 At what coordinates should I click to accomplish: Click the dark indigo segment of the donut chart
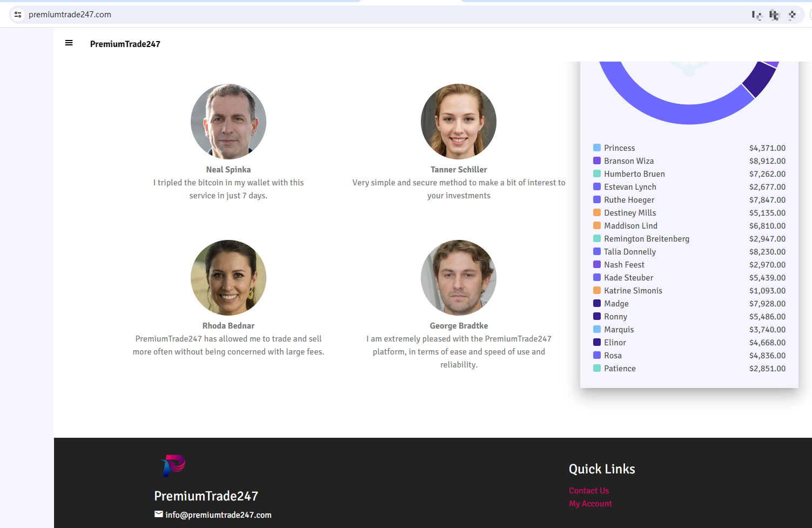point(760,79)
